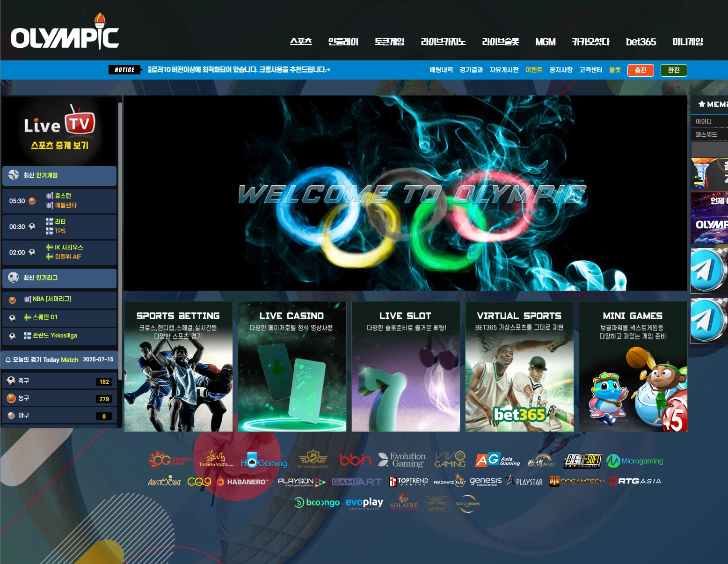Click the 패스워드 input field
This screenshot has height=564, width=728.
coord(710,134)
